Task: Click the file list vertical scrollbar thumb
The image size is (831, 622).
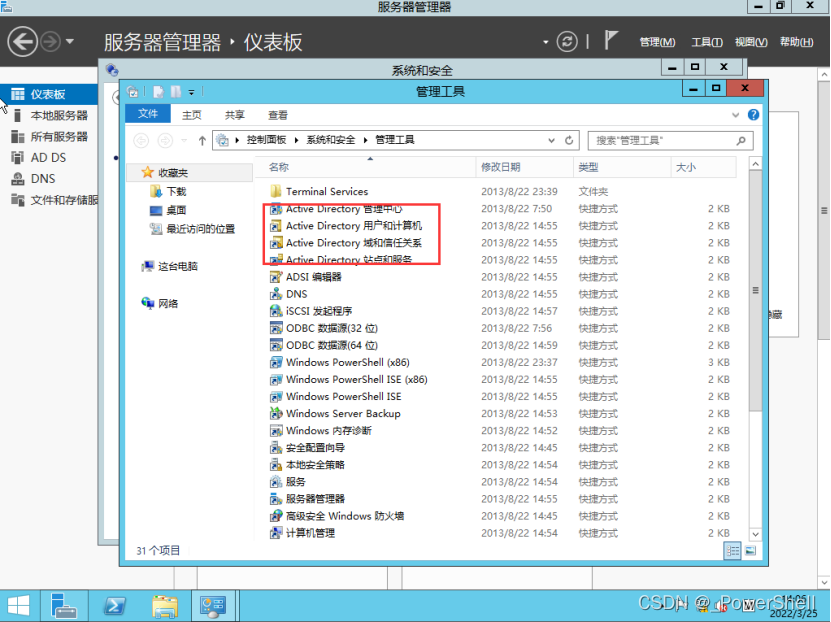Action: [x=755, y=290]
